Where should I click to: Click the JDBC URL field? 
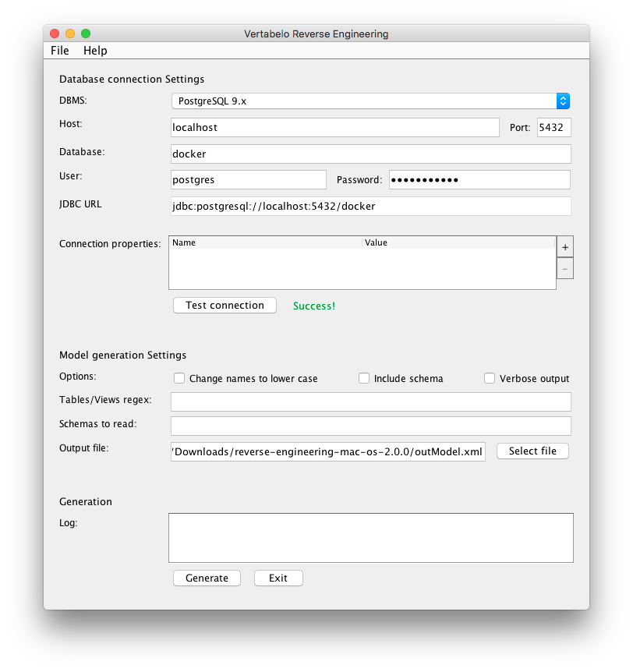(x=371, y=206)
